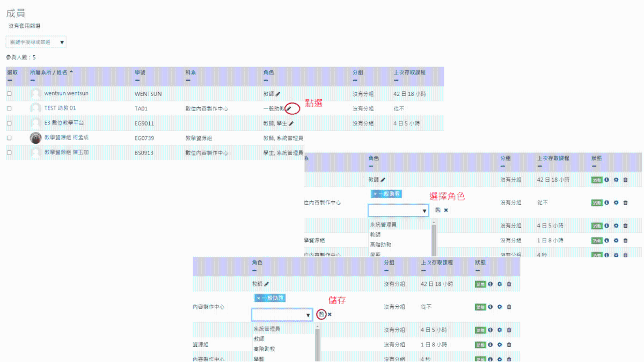Remove the 一般助教 tag beside 選擇角色

375,194
